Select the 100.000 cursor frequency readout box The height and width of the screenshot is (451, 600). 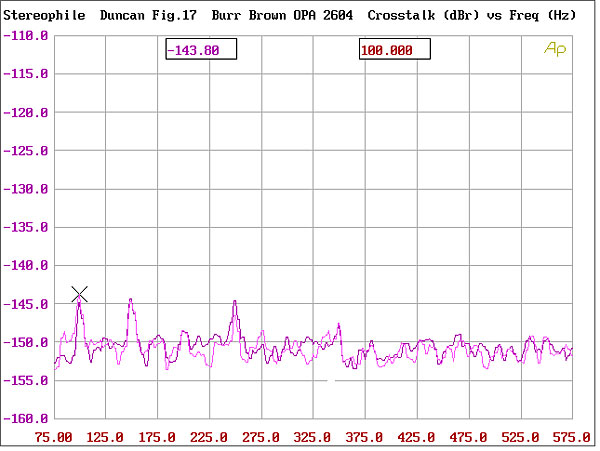[x=395, y=49]
